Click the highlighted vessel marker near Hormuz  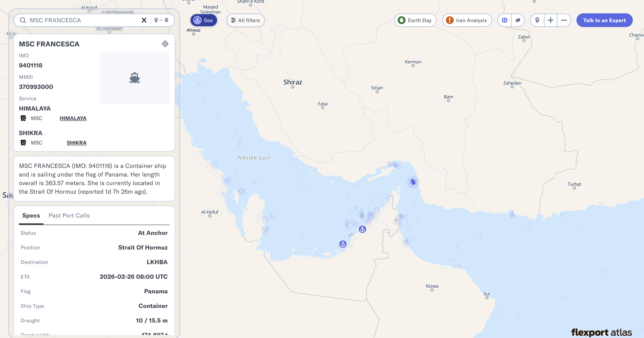(413, 182)
